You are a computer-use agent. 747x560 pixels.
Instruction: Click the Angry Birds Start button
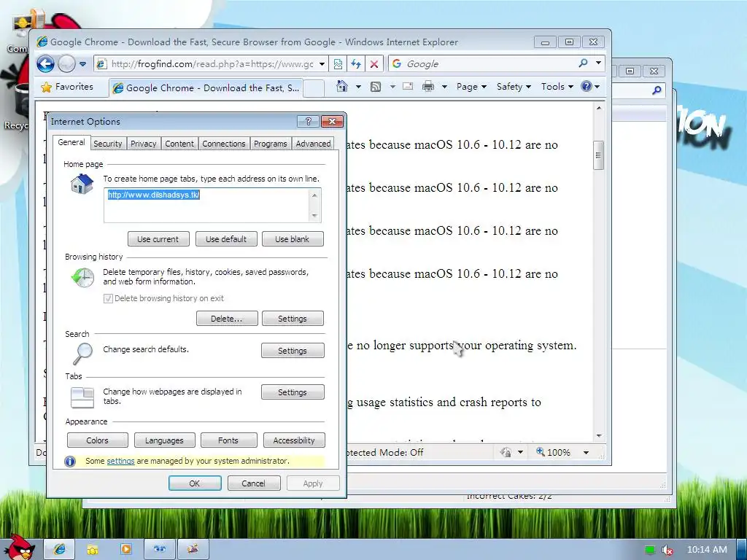pos(19,548)
